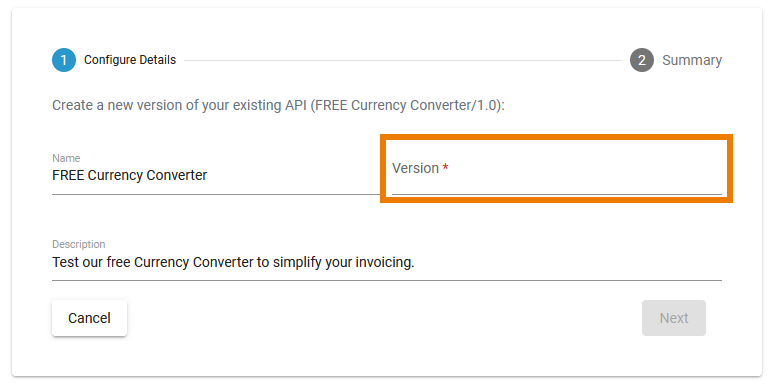Click into the Name input field
The width and height of the screenshot is (773, 387).
[x=216, y=175]
